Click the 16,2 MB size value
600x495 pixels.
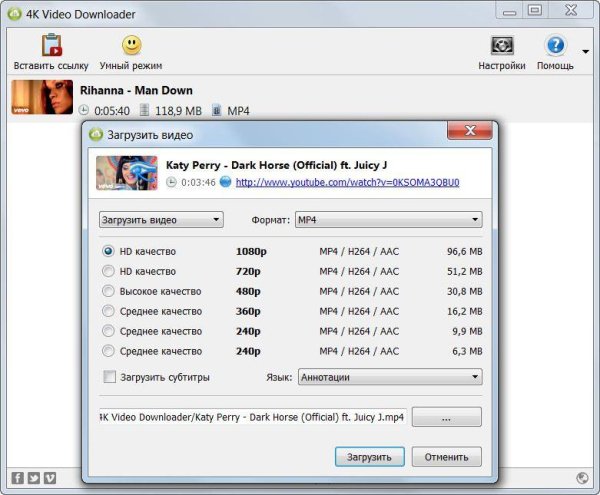[x=465, y=311]
